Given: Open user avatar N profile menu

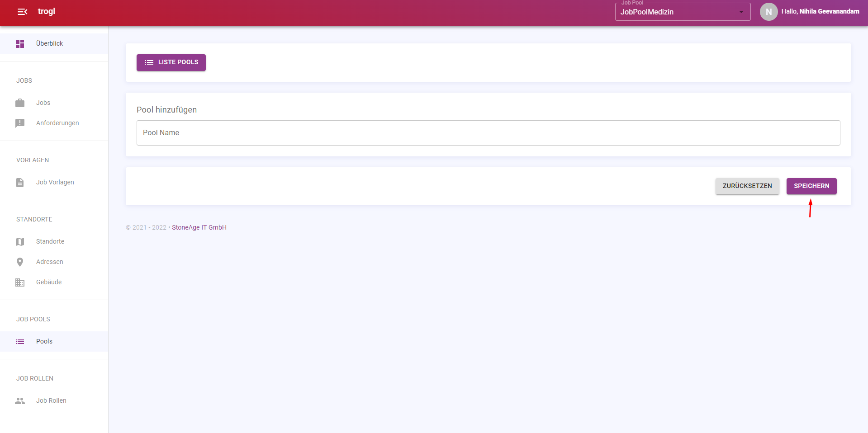Looking at the screenshot, I should (768, 12).
